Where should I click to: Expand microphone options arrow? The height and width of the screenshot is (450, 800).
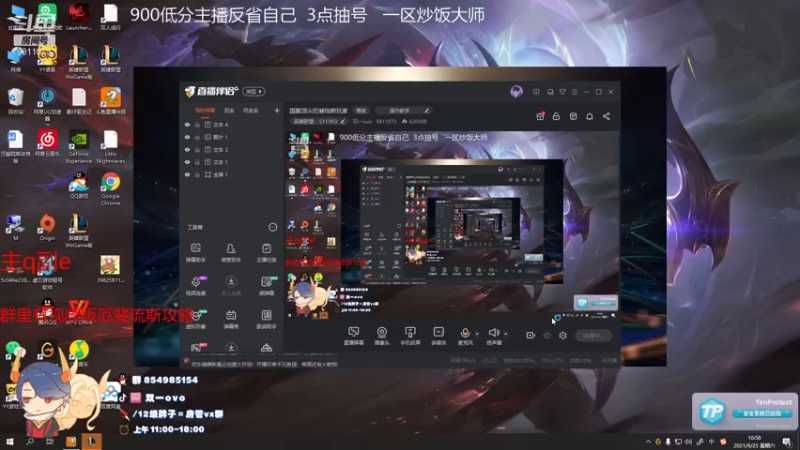(477, 334)
